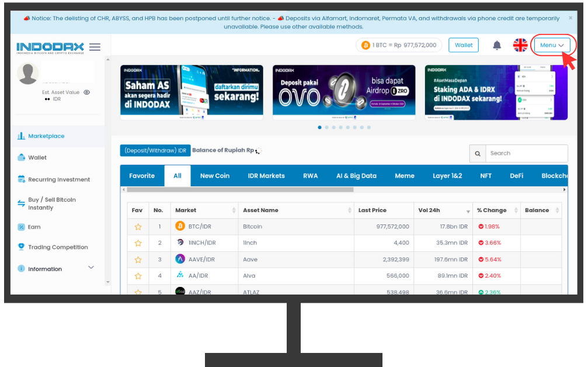
Task: Click the Trading Competition trophy icon
Action: pos(21,247)
